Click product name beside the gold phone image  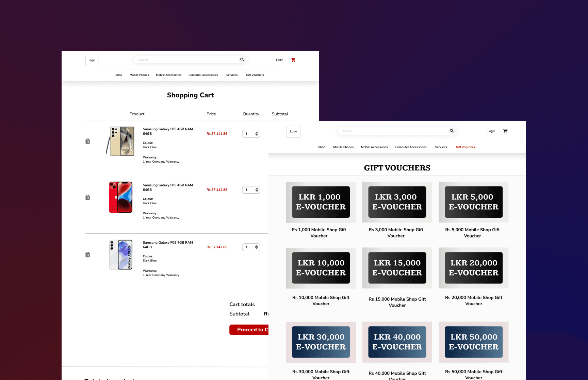168,131
